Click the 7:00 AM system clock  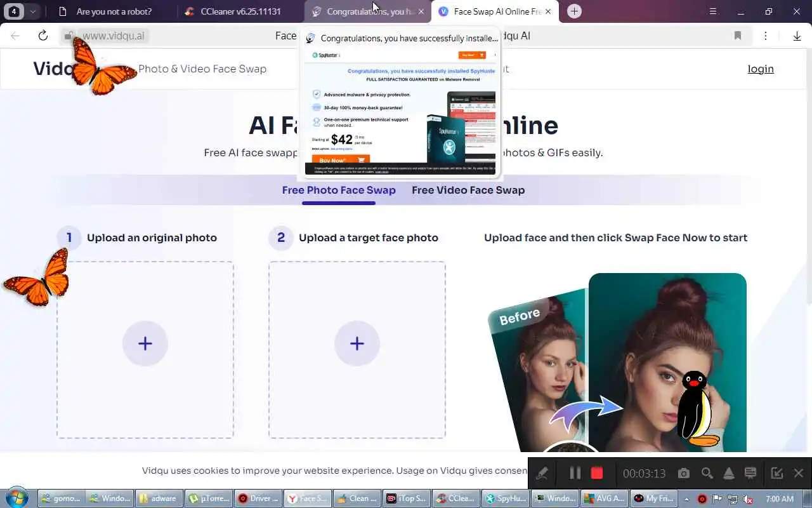[x=780, y=498]
